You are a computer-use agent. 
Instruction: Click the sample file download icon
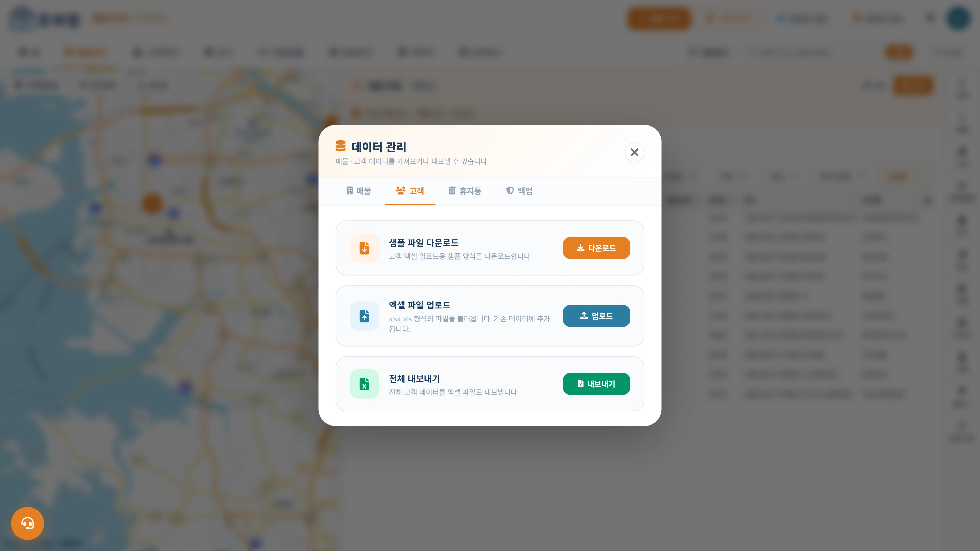pos(364,248)
